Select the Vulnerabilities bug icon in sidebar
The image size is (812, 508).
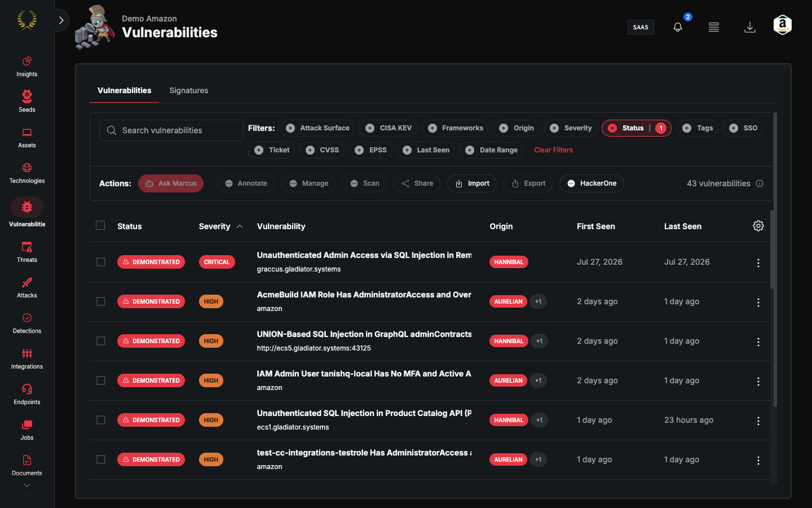coord(27,207)
